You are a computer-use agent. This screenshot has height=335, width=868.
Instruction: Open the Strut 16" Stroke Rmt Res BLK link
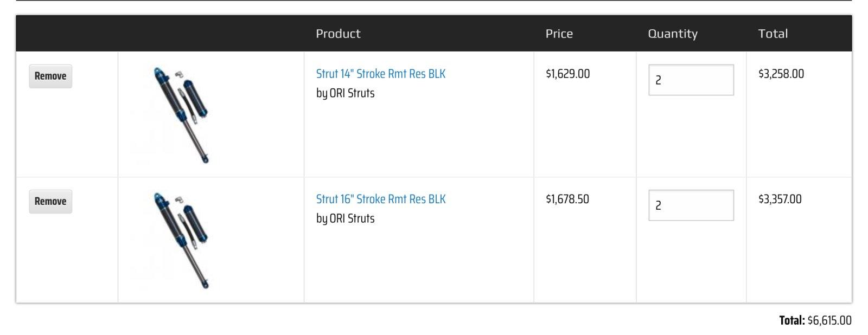pos(380,199)
